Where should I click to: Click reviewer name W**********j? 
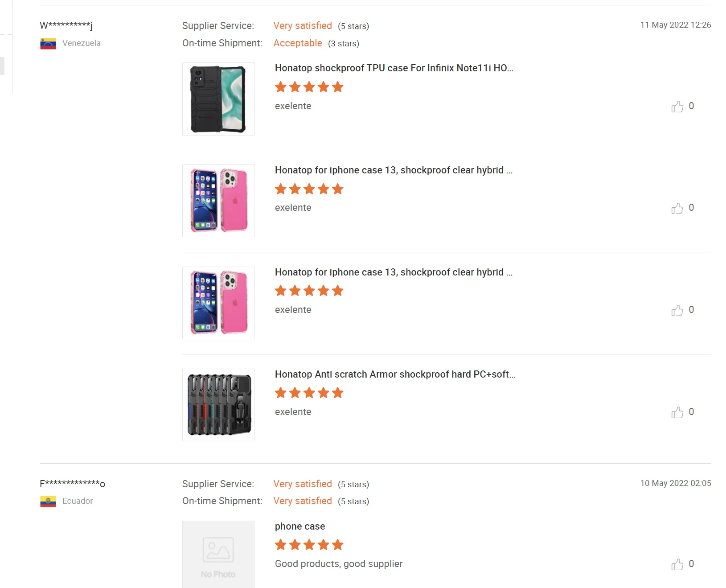pos(66,25)
